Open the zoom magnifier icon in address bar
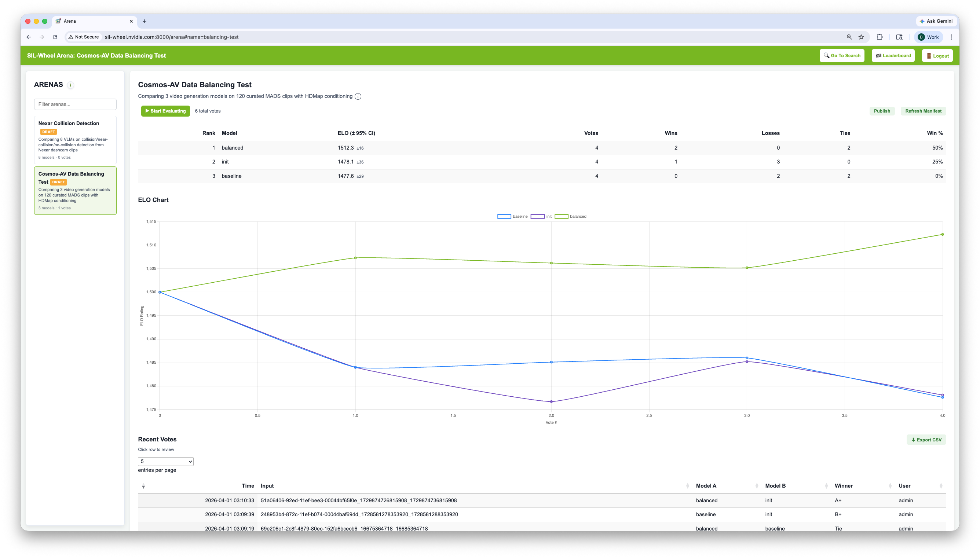Screen dimensions: 980x558 point(849,37)
